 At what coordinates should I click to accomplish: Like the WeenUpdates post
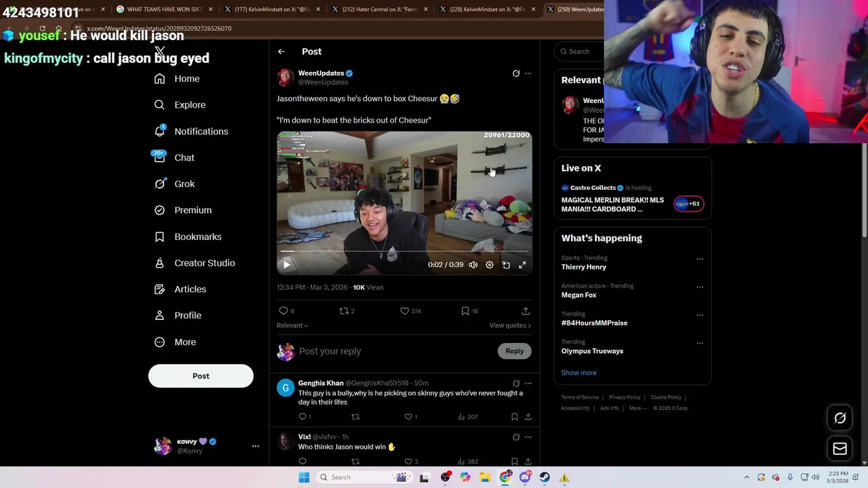(405, 311)
